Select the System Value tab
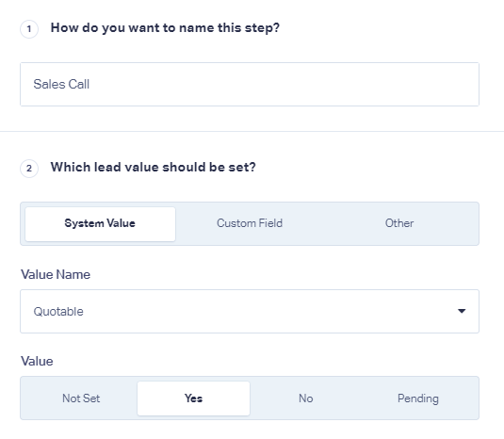The width and height of the screenshot is (504, 439). point(100,223)
